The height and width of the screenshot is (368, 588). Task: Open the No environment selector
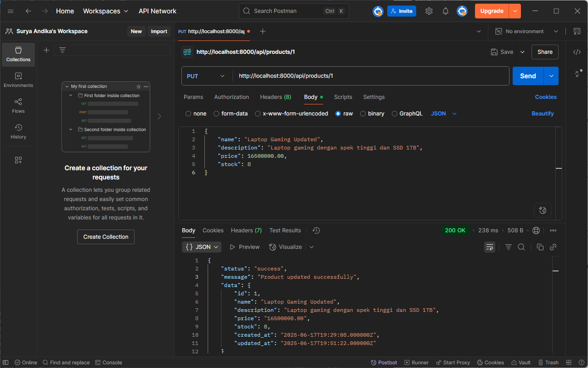click(526, 31)
